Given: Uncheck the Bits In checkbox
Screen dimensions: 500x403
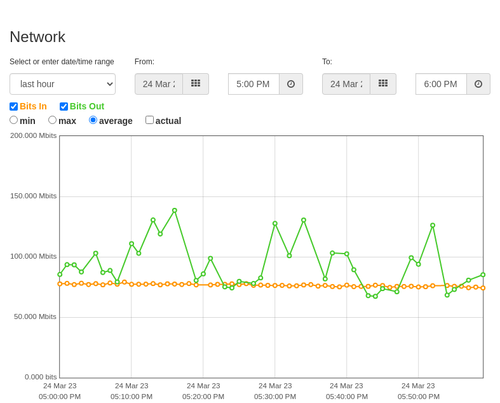Looking at the screenshot, I should coord(14,106).
